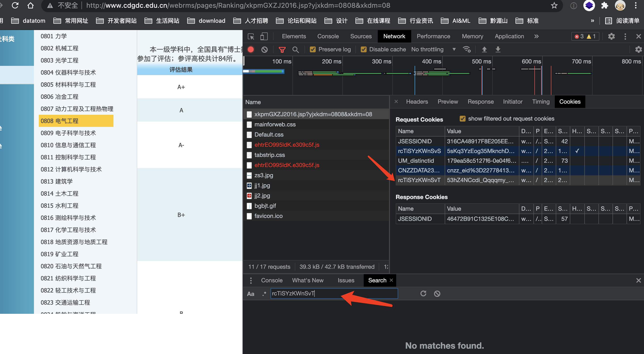The height and width of the screenshot is (354, 644).
Task: Refresh the search results icon
Action: pos(423,293)
